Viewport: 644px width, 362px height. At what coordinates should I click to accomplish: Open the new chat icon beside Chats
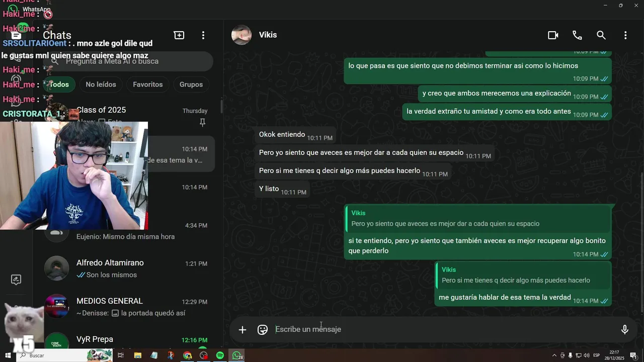pos(179,35)
